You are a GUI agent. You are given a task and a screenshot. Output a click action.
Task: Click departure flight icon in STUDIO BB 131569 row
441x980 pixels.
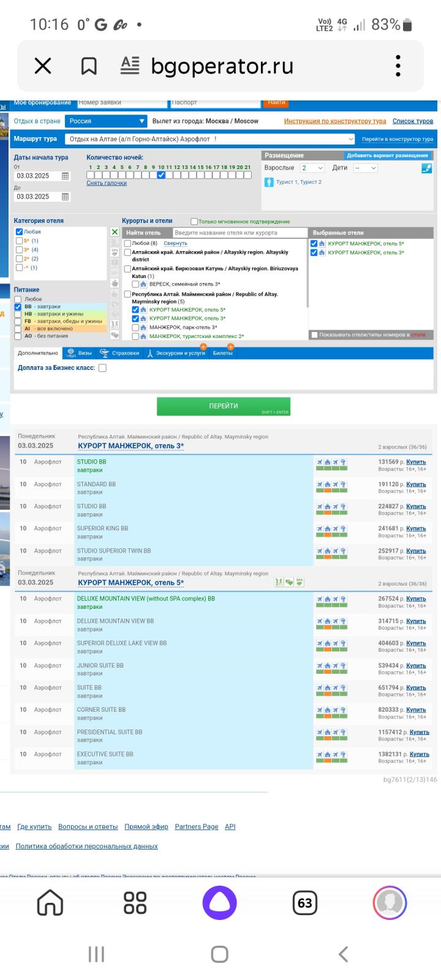(x=320, y=462)
